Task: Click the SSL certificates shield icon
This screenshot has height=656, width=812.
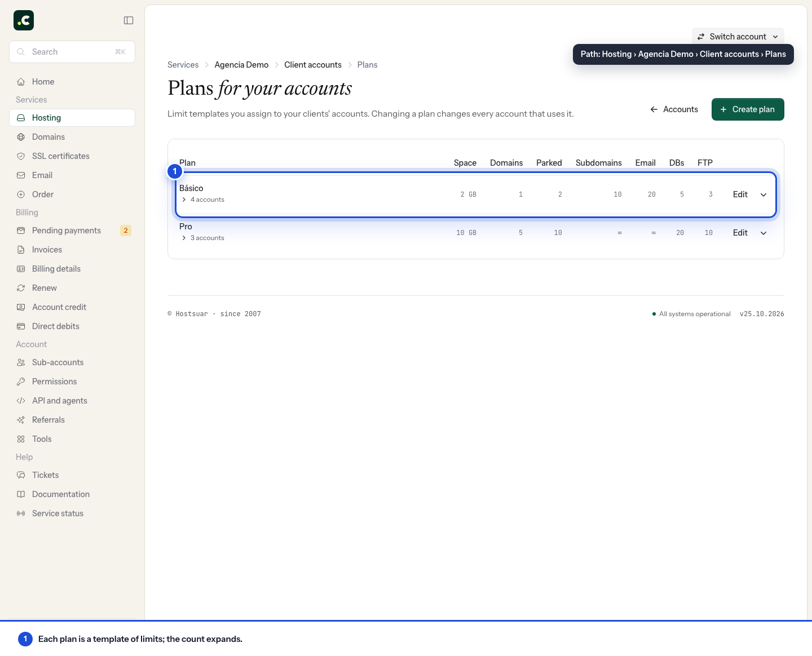Action: pos(21,156)
